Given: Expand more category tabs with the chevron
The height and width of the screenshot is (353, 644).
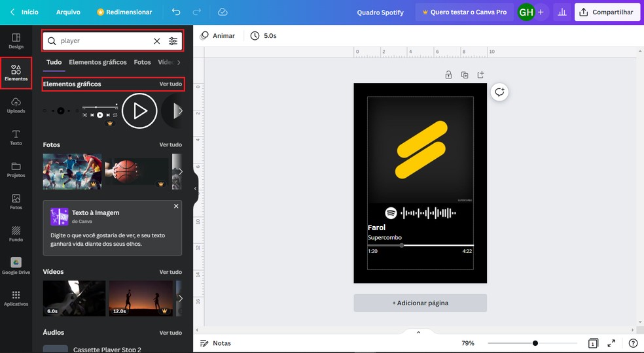Looking at the screenshot, I should tap(179, 62).
